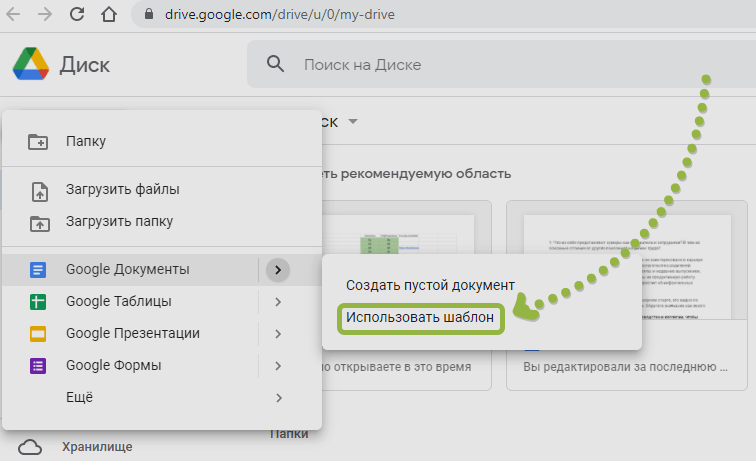This screenshot has width=756, height=461.
Task: Click the cloud Хранилище icon
Action: tap(30, 447)
